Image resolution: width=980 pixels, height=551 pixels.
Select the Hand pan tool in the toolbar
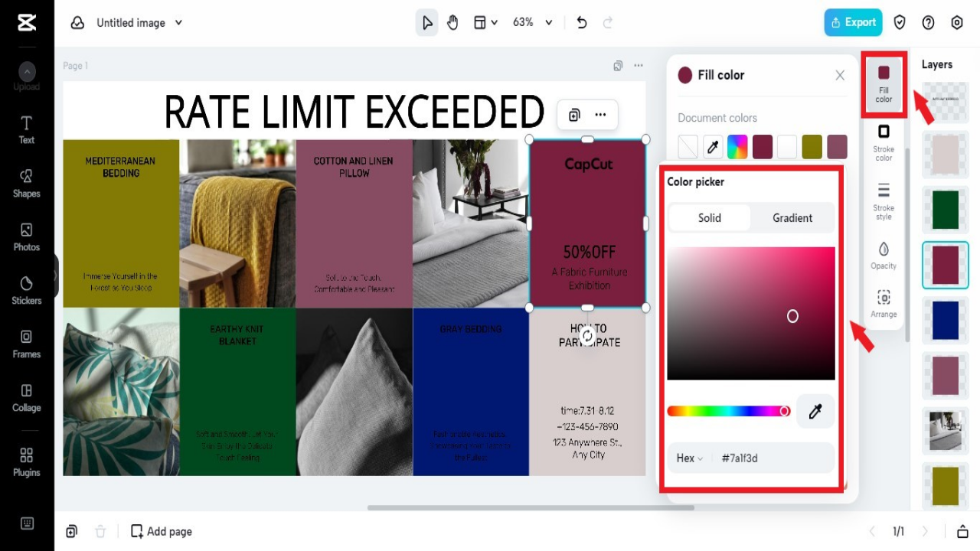tap(452, 22)
